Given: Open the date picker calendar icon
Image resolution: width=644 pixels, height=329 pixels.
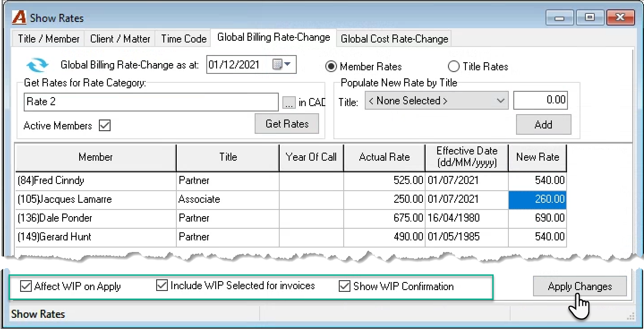Looking at the screenshot, I should pos(281,64).
